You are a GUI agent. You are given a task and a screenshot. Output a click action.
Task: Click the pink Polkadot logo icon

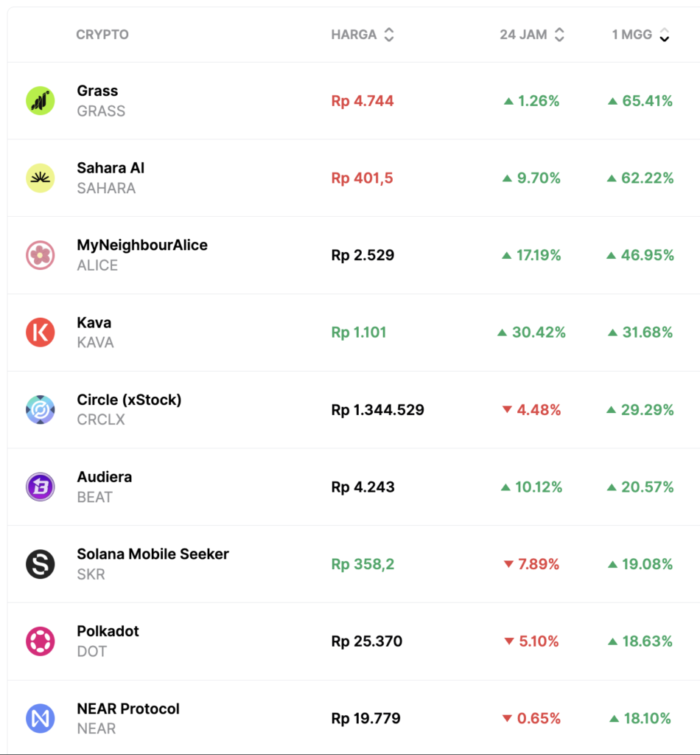coord(41,641)
